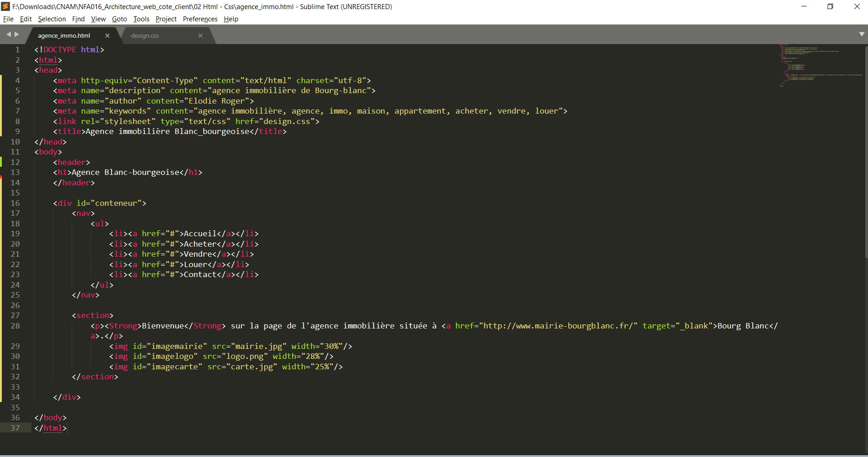Open the tab list dropdown arrow
Viewport: 868px width, 457px height.
[x=861, y=35]
